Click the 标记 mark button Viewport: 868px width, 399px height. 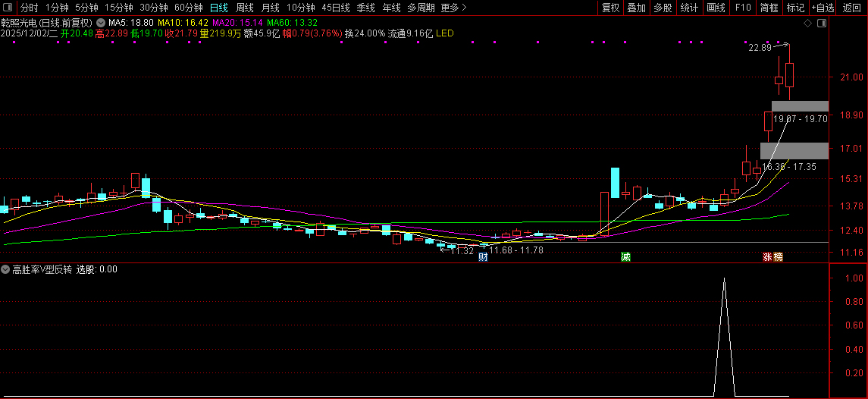coord(795,8)
